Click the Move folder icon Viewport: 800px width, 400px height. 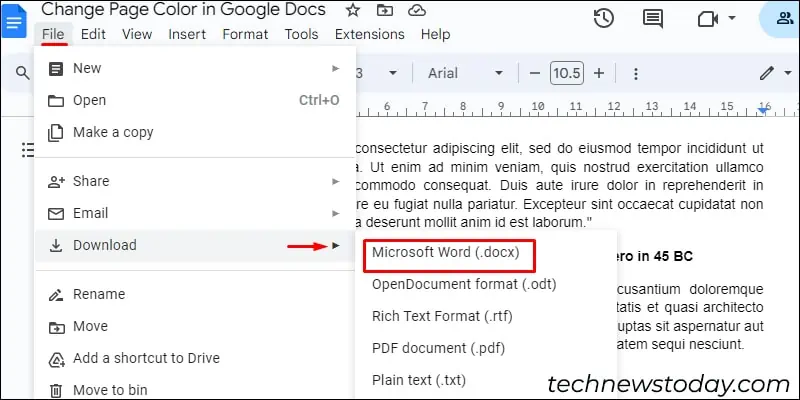coord(56,327)
